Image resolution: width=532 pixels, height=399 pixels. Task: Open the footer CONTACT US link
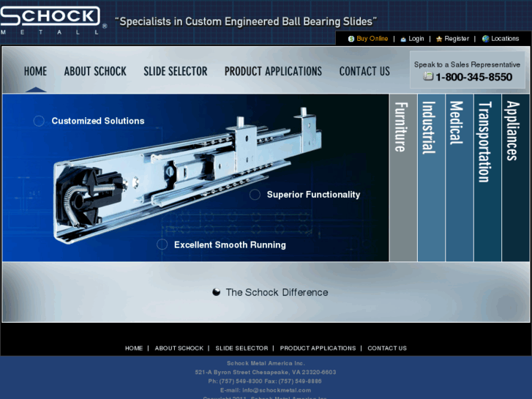pyautogui.click(x=387, y=348)
